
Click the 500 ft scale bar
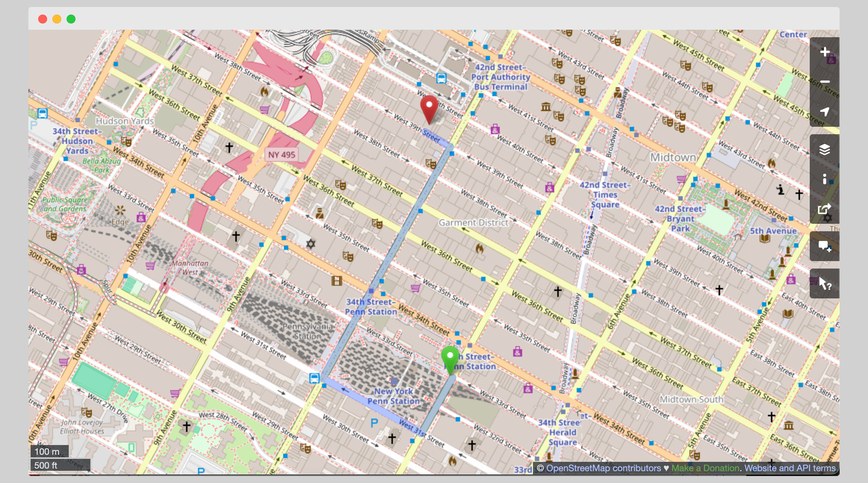point(60,465)
